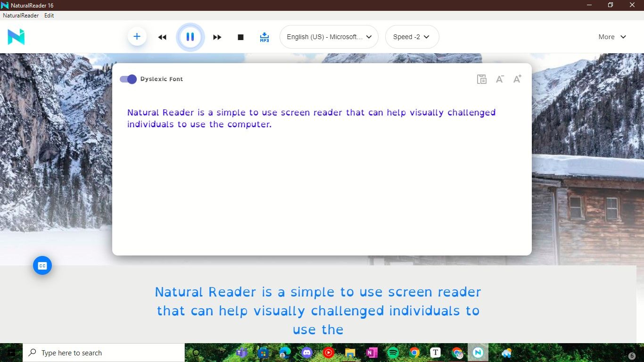
Task: Skip forward to the next sentence
Action: click(217, 37)
